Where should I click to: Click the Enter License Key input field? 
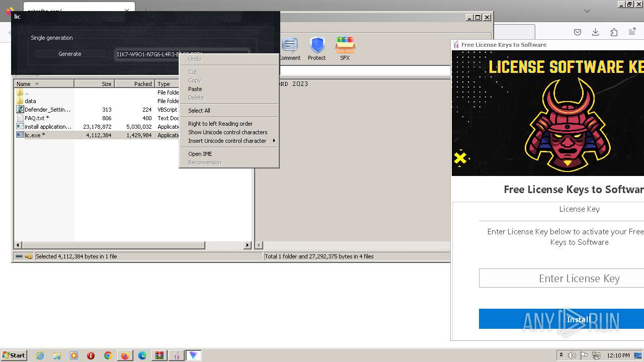(561, 278)
